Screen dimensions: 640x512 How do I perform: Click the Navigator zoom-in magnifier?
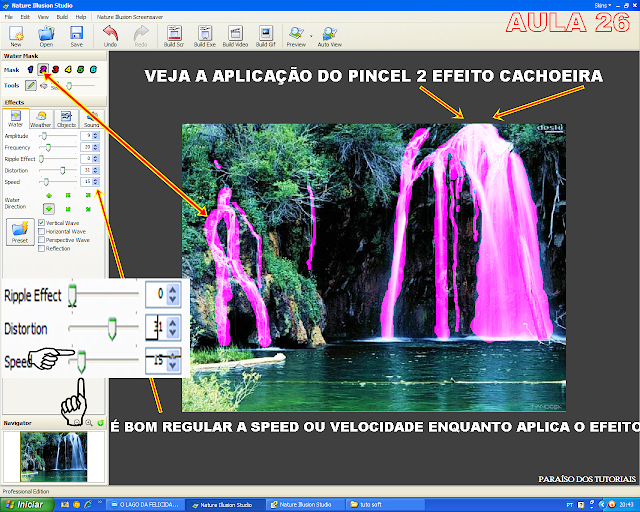[89, 423]
